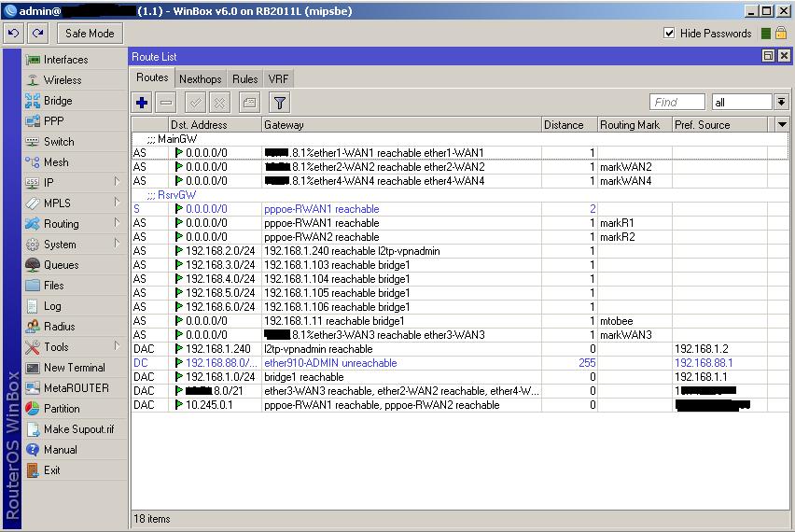The image size is (795, 532).
Task: Sort by Routing Mark column header
Action: click(x=635, y=125)
